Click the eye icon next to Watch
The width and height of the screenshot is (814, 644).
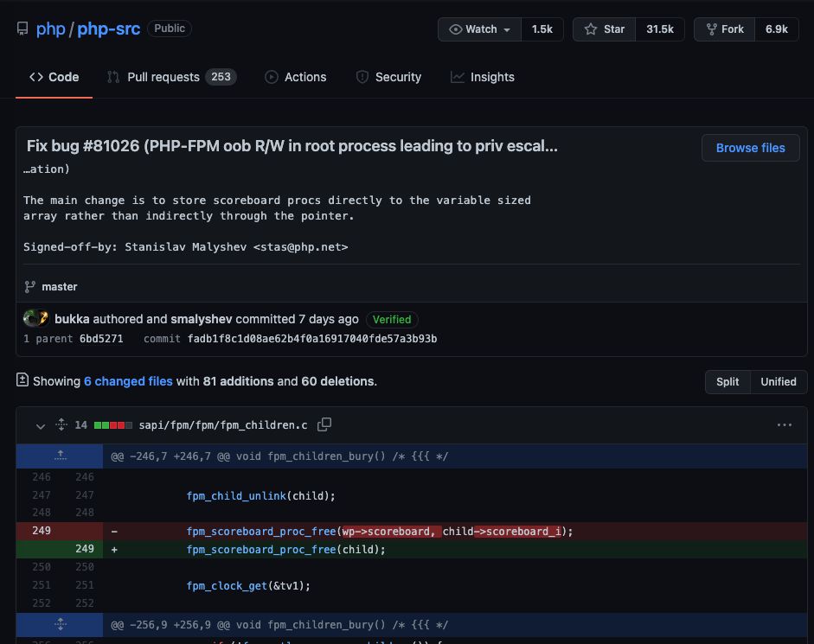[x=456, y=29]
